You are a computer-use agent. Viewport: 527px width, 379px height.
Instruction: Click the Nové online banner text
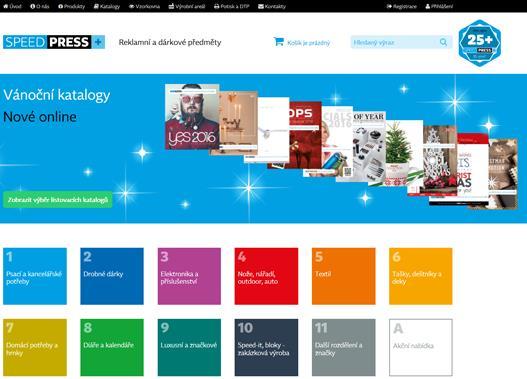(40, 117)
